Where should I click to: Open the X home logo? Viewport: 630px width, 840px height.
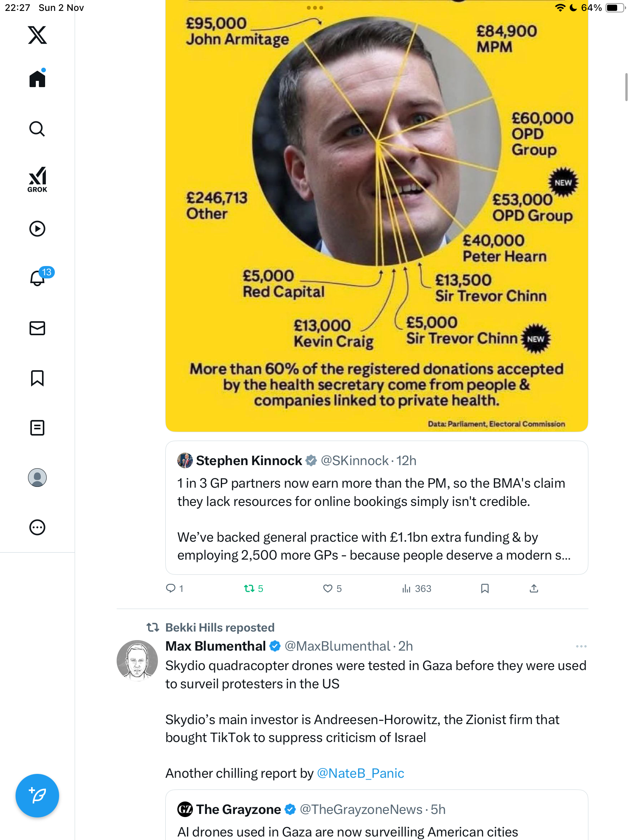[x=37, y=35]
